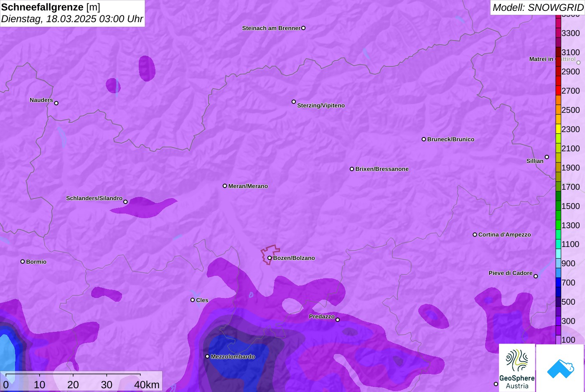Click the blue 700 legend swatch
The width and height of the screenshot is (585, 392).
pos(558,283)
